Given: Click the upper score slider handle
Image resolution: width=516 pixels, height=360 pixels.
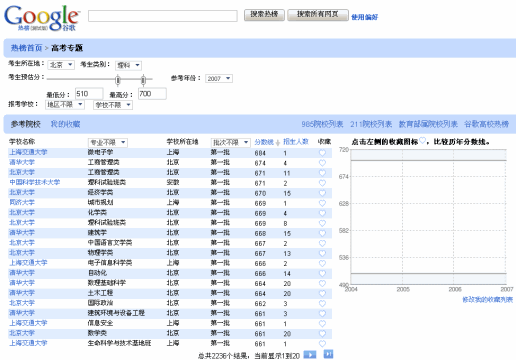Looking at the screenshot, I should coord(143,80).
